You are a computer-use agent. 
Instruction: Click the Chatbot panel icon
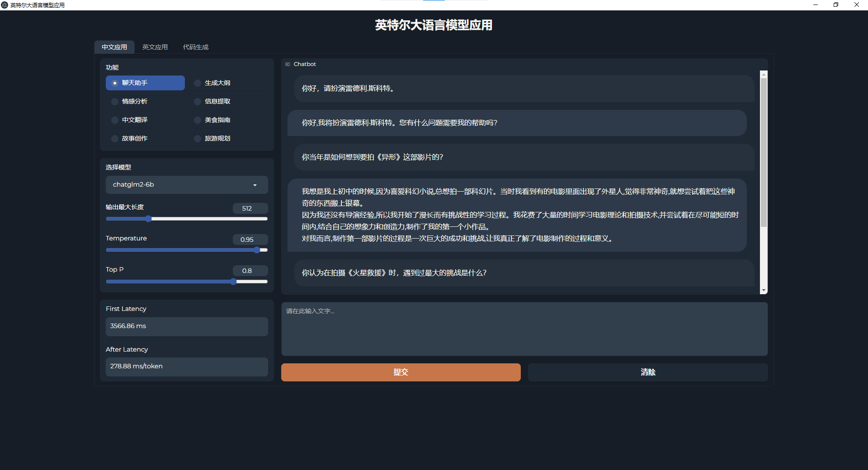coord(288,64)
